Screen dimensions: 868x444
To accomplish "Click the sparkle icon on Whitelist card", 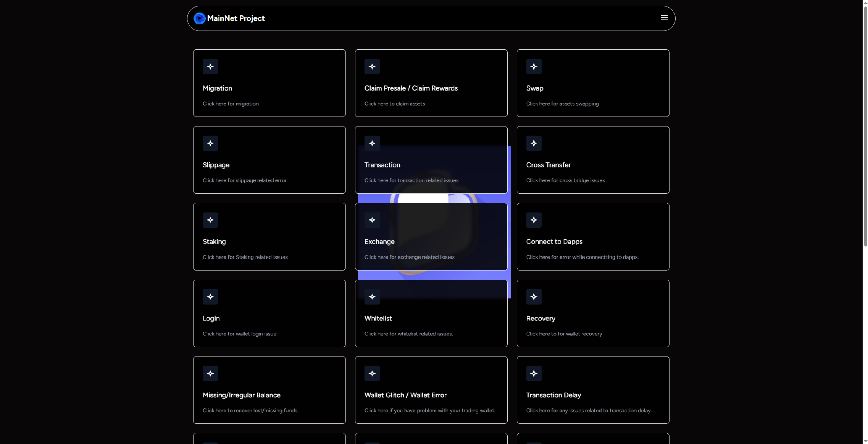I will pos(372,297).
